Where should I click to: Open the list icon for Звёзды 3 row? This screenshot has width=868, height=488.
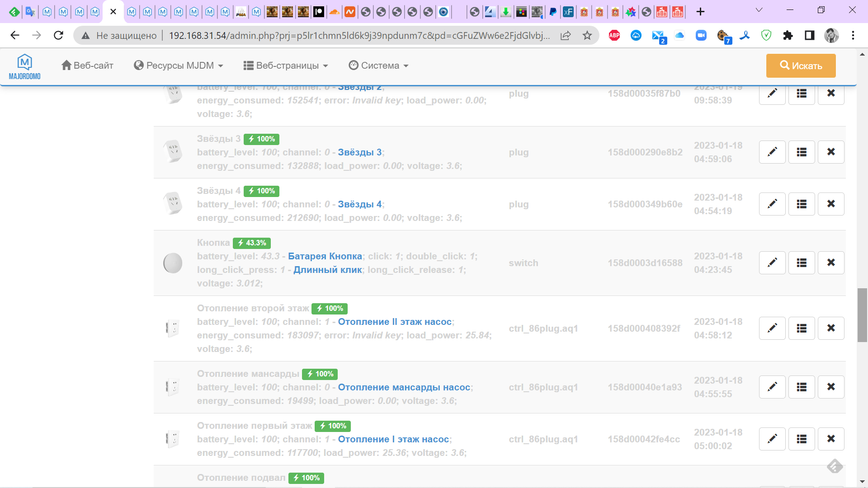[802, 152]
